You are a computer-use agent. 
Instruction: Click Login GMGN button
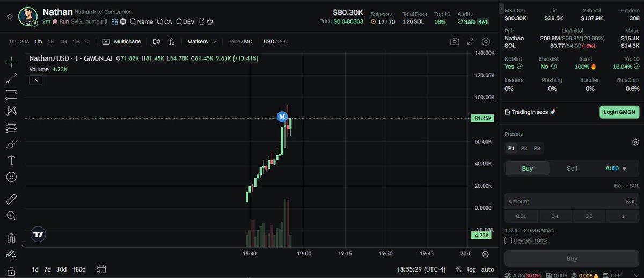coord(619,112)
